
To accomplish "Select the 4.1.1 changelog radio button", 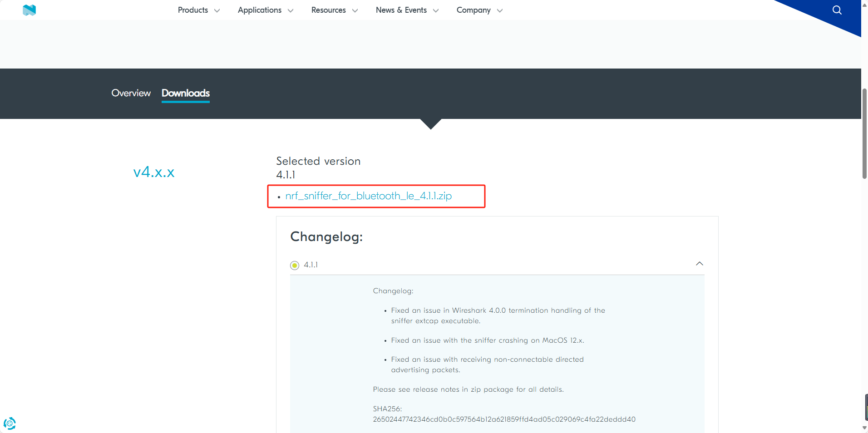I will [x=295, y=265].
